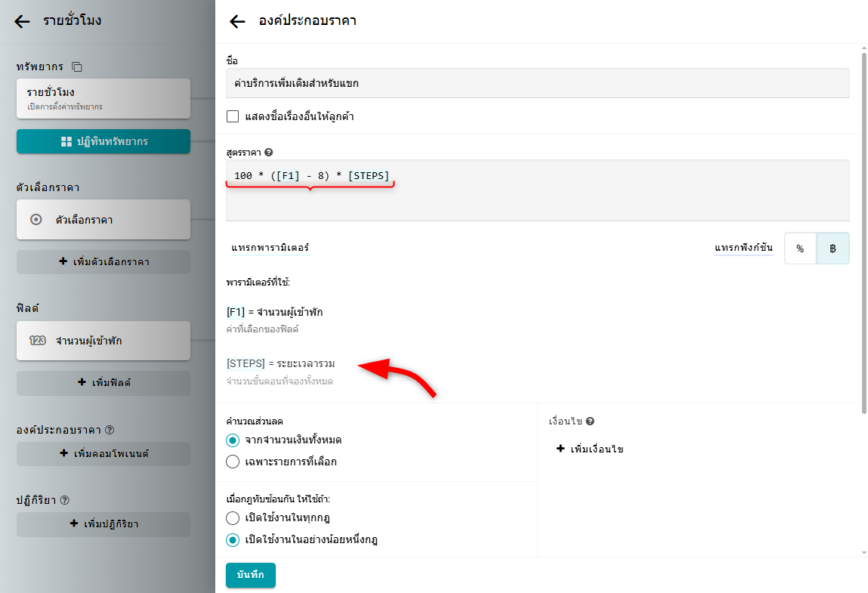The image size is (868, 593).
Task: Click help icon next to เงื่อนไข
Action: (590, 421)
